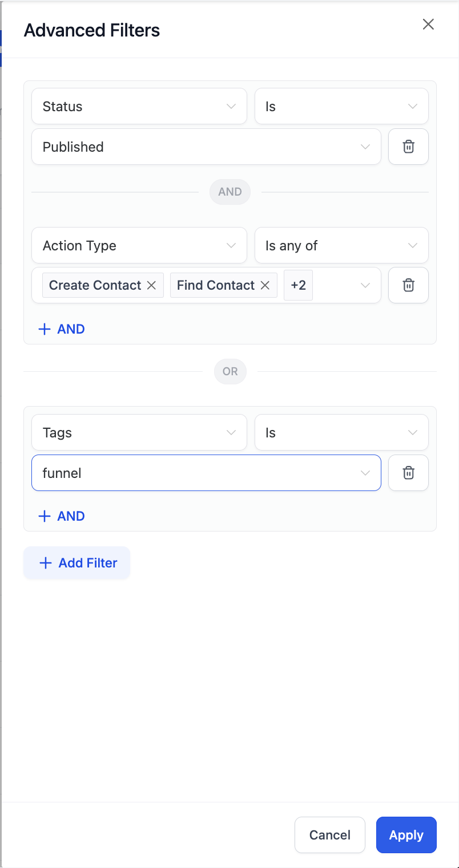Viewport: 459px width, 868px height.
Task: Open the Tags field dropdown
Action: (x=139, y=433)
